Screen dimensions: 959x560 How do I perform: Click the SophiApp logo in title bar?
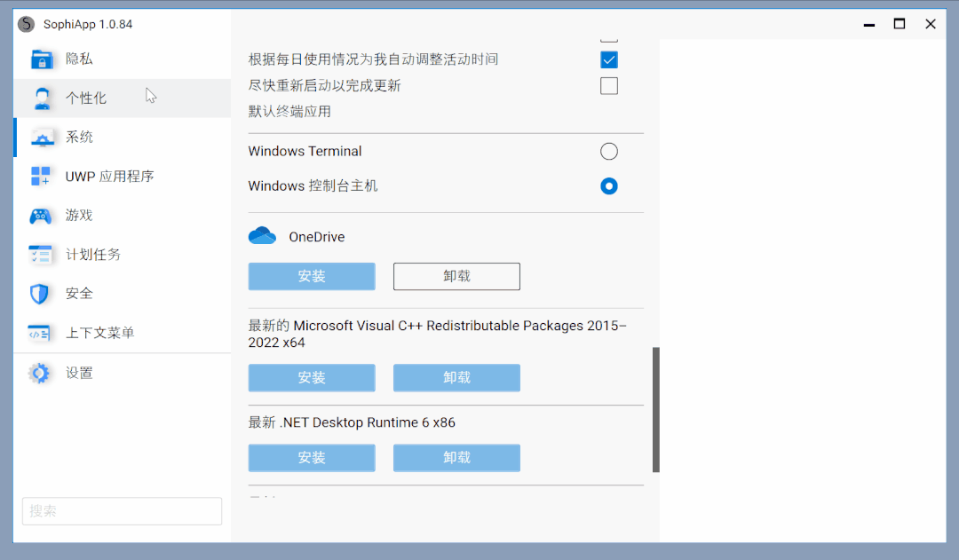[x=27, y=24]
